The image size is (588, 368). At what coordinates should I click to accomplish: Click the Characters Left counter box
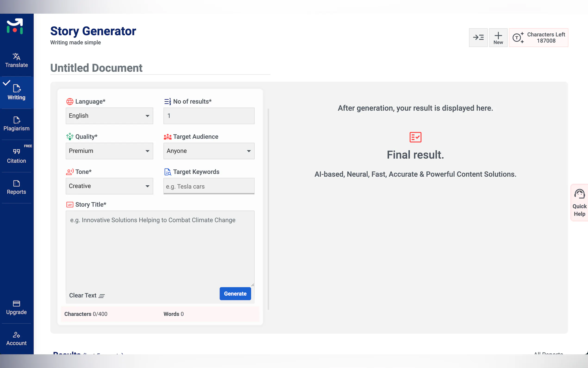tap(538, 38)
